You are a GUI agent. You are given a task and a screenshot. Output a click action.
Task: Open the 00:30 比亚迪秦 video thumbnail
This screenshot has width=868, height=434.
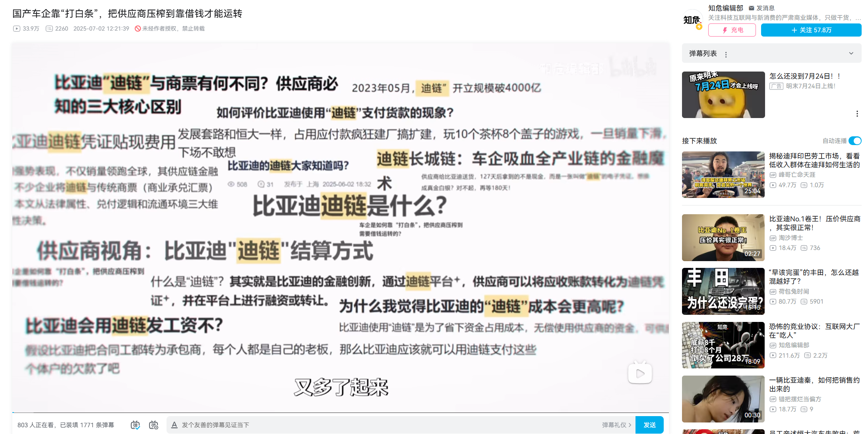click(x=723, y=399)
